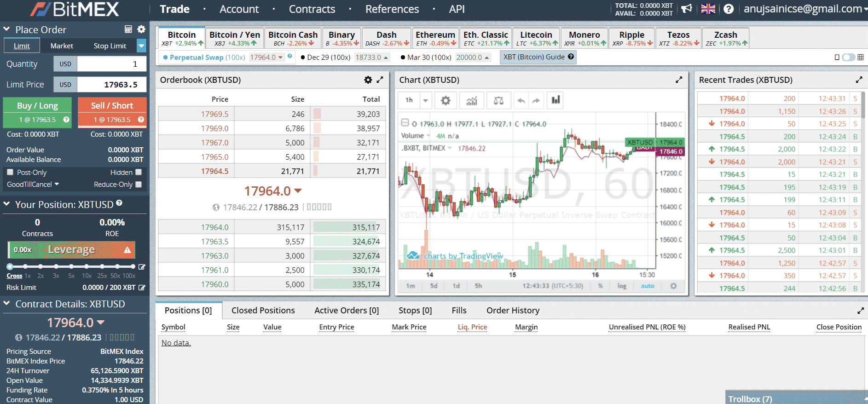The height and width of the screenshot is (404, 868).
Task: Open the Trollbox chat bar
Action: 796,398
